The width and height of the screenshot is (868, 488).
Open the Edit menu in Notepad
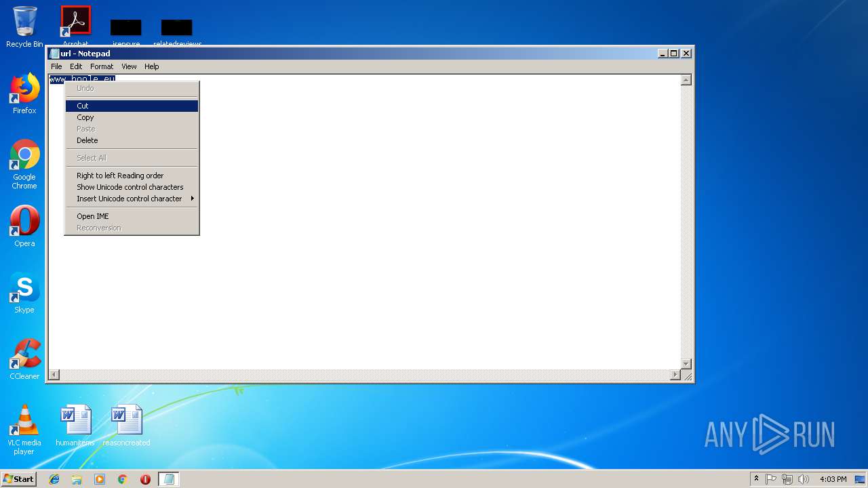76,66
